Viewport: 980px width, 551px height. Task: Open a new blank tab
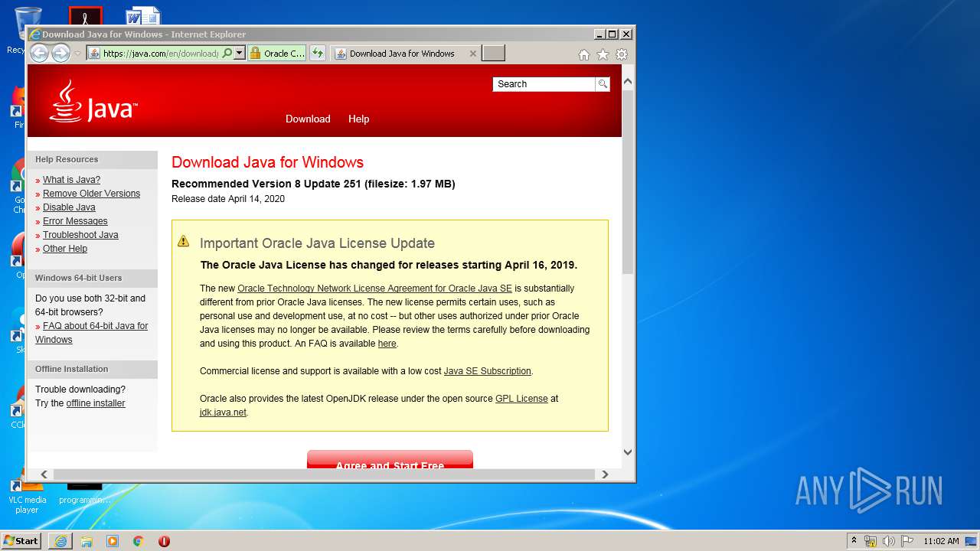[x=494, y=54]
